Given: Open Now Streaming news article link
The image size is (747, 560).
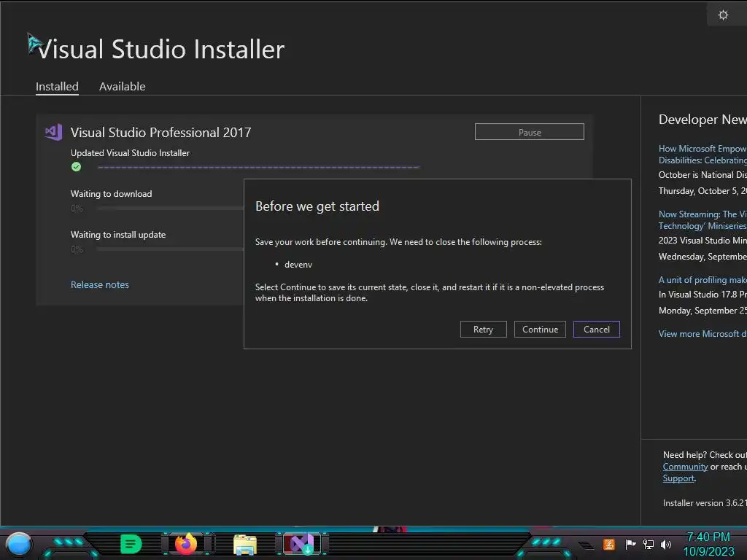Looking at the screenshot, I should [703, 220].
